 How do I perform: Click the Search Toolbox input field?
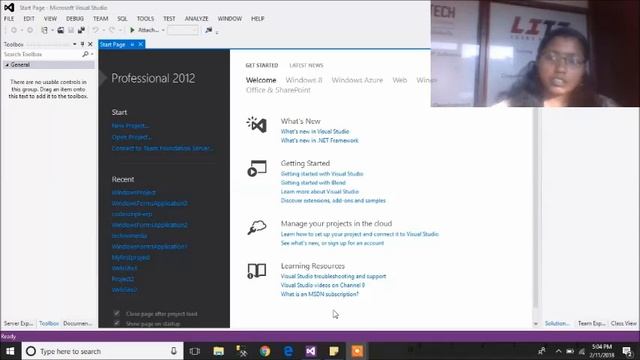click(x=42, y=54)
